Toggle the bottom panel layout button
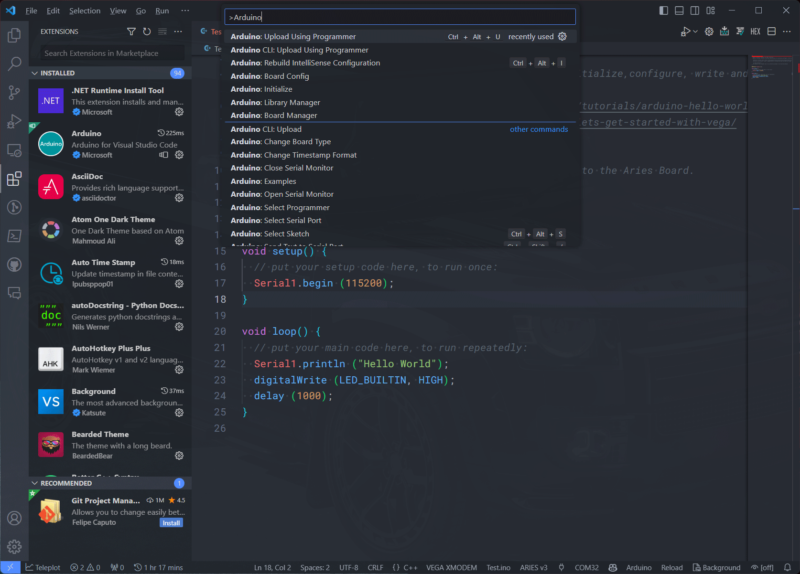 [681, 10]
